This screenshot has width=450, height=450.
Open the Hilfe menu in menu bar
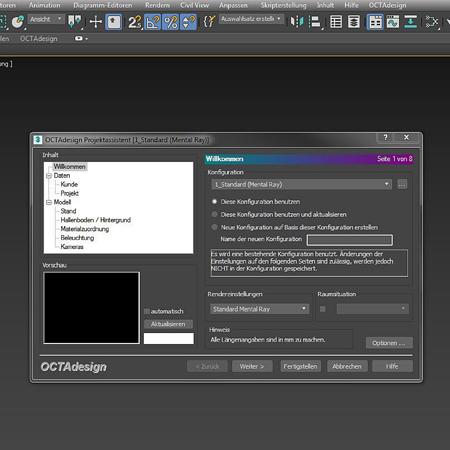click(x=351, y=5)
